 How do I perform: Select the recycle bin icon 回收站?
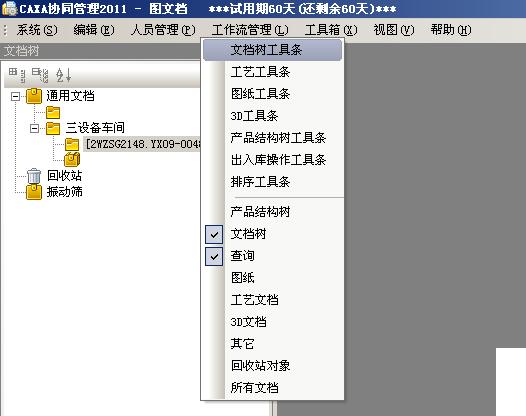[x=34, y=175]
